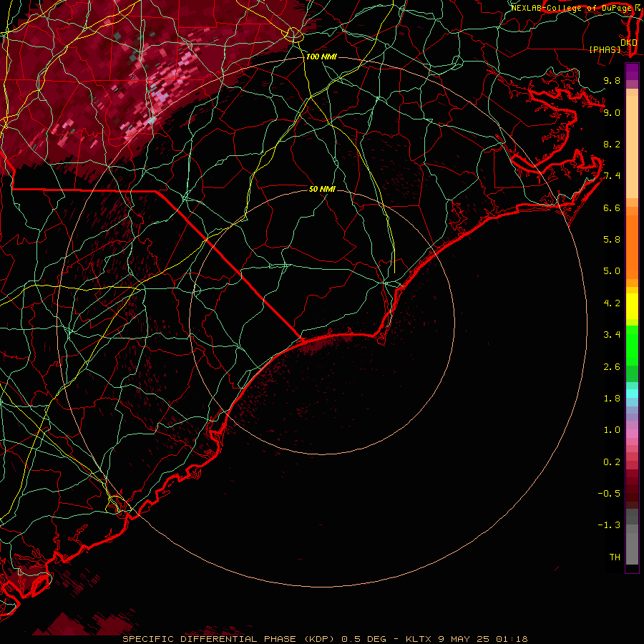Click "SPECIFIC DIFFERENTIAL PHASE" in bottom caption

pos(210,639)
